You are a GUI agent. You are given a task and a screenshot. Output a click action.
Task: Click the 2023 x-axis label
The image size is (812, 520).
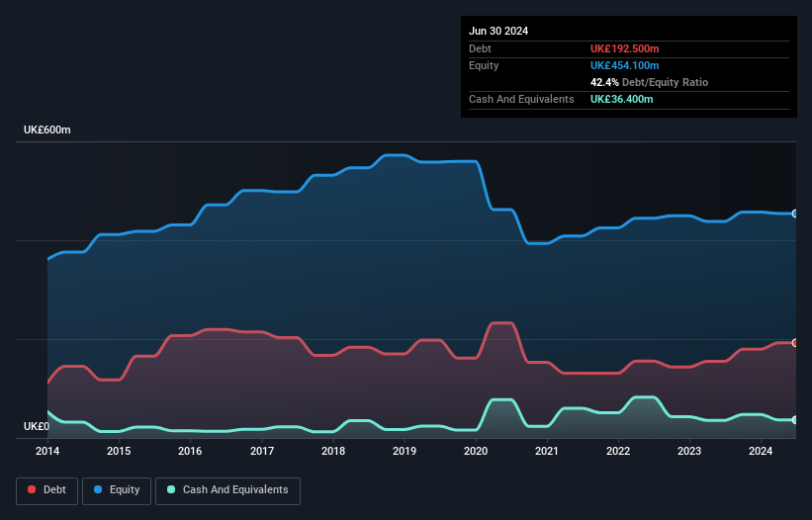pyautogui.click(x=689, y=451)
